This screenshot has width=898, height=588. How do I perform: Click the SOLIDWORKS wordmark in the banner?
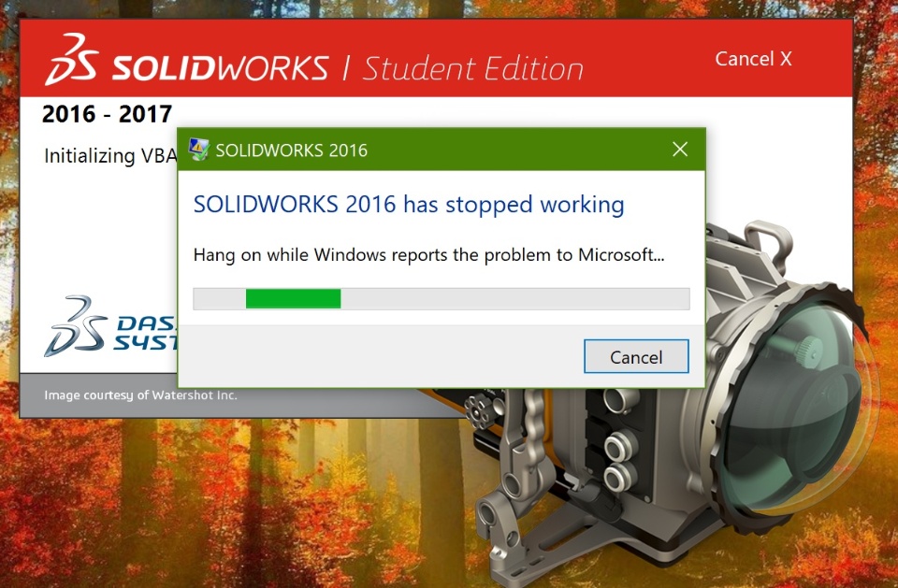[220, 67]
